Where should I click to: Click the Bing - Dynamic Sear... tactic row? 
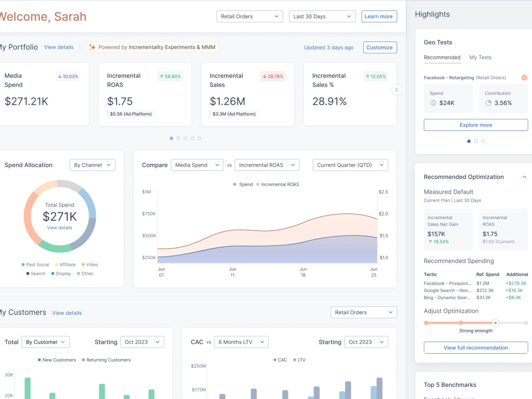[x=476, y=297]
